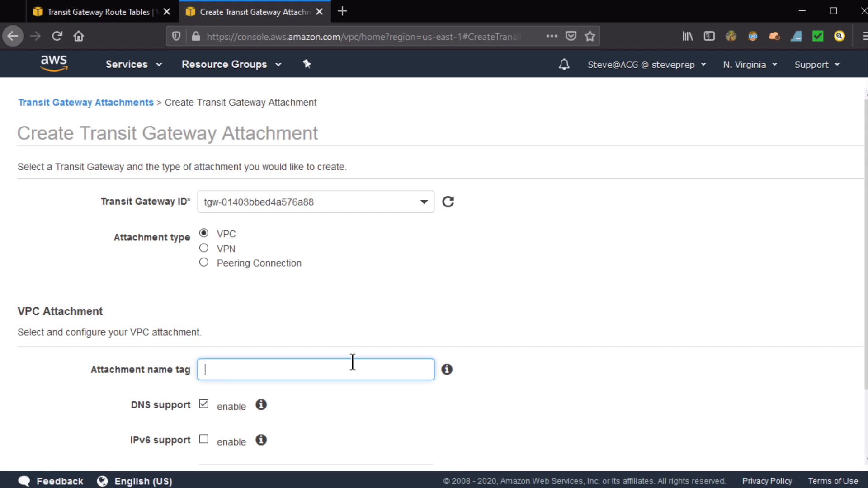Switch to Transit Gateway Route Tables tab
This screenshot has height=488, width=868.
tap(98, 12)
